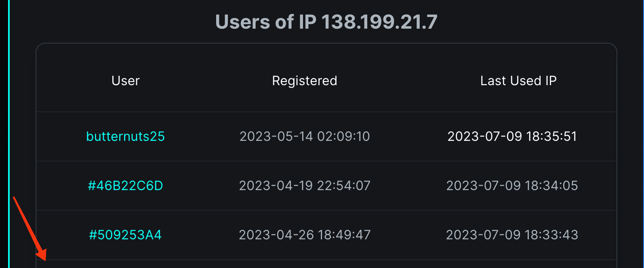Click the Last Used IP column header
This screenshot has width=644, height=268.
(518, 81)
